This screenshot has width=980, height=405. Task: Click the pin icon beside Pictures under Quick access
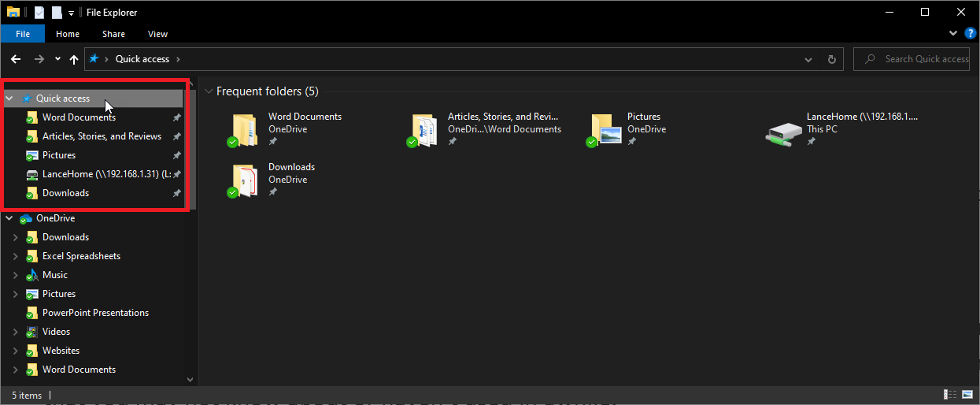coord(177,155)
